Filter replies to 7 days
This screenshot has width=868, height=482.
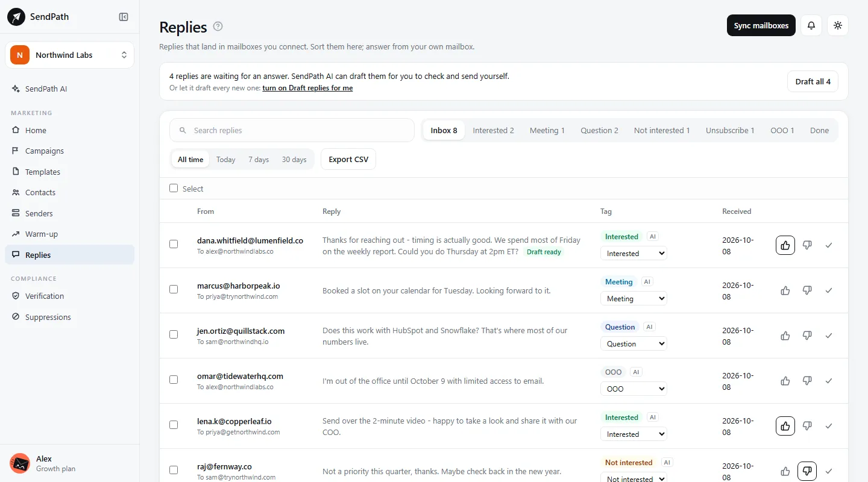click(x=259, y=160)
